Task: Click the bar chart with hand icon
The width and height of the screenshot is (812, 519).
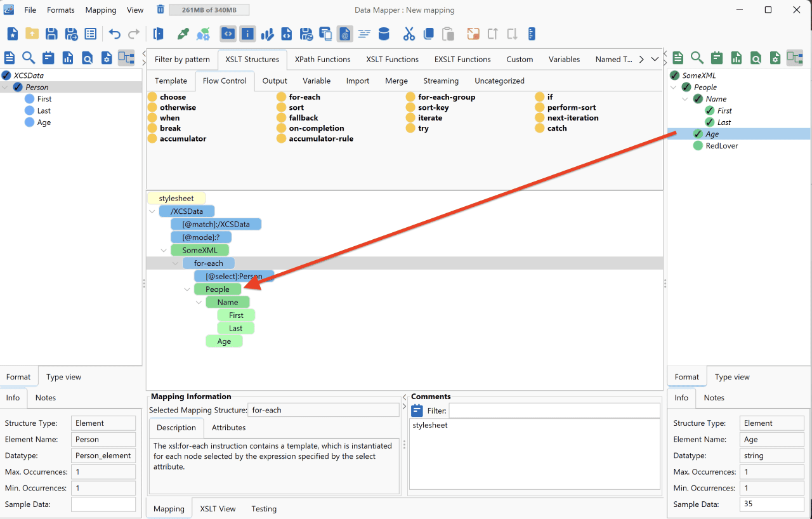Action: pos(267,34)
